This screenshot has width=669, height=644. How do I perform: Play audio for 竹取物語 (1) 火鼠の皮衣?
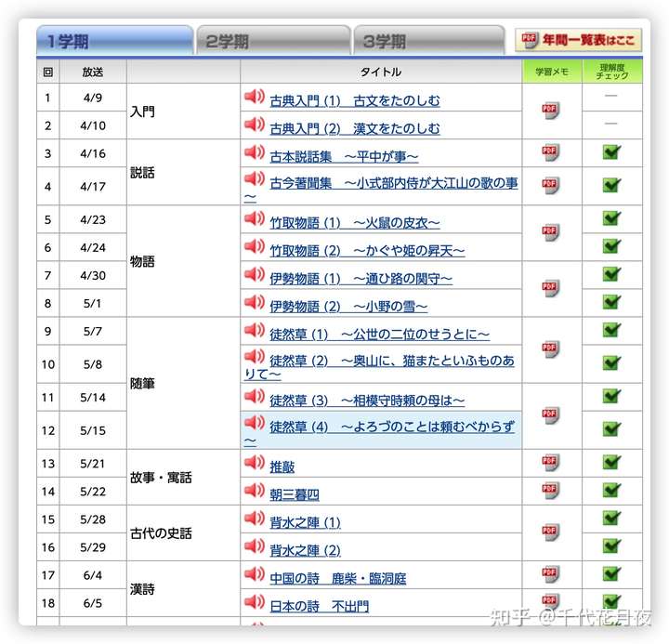pyautogui.click(x=255, y=218)
